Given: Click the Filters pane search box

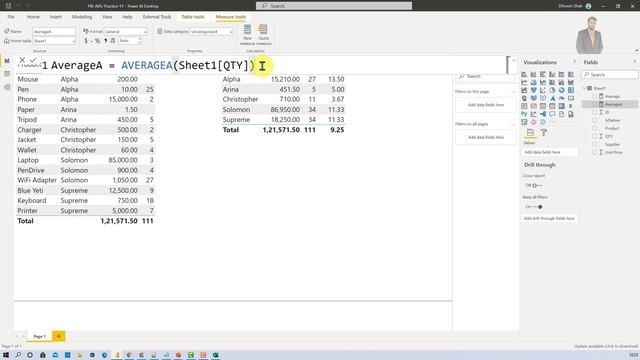Looking at the screenshot, I should pyautogui.click(x=485, y=76).
